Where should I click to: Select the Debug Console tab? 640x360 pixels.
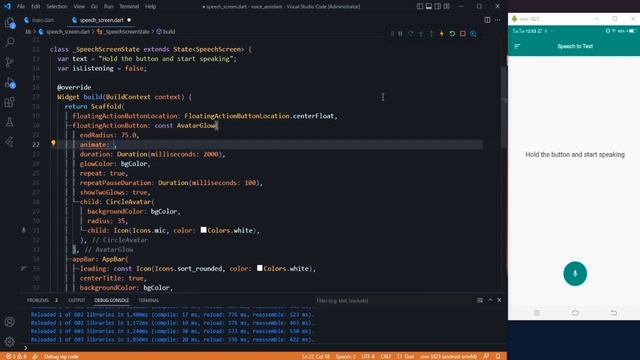pyautogui.click(x=111, y=300)
